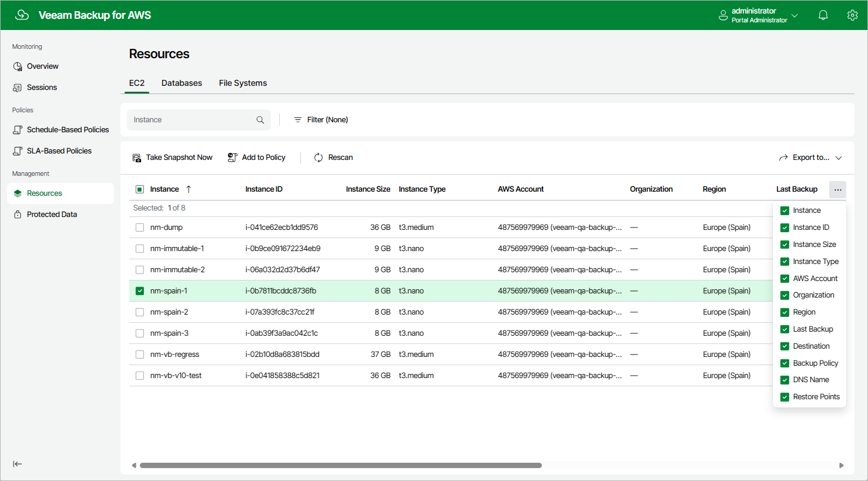
Task: Click the Add to Policy button
Action: click(x=257, y=158)
